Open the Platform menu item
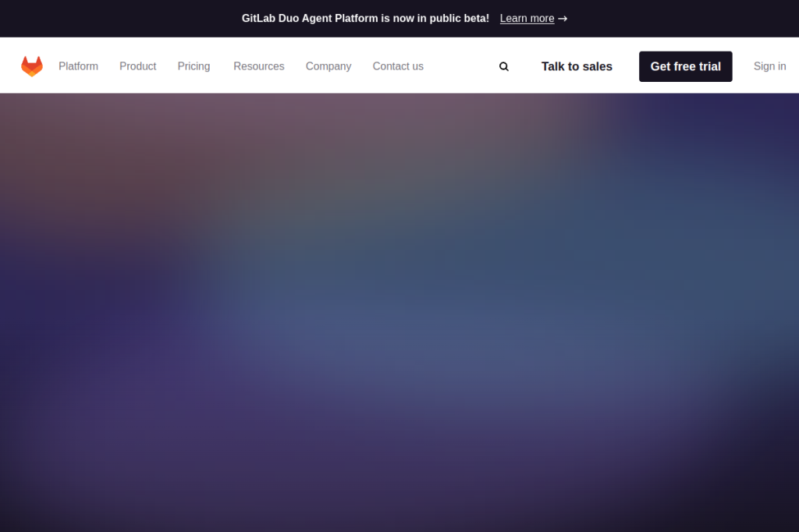 [x=79, y=66]
